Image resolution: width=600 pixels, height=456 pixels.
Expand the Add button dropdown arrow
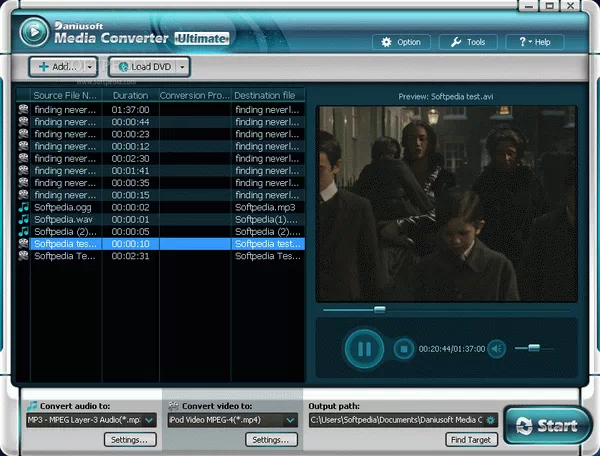coord(90,67)
